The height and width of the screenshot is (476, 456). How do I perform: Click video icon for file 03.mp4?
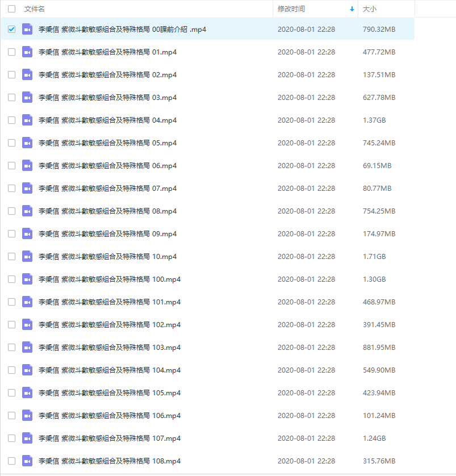tap(27, 98)
